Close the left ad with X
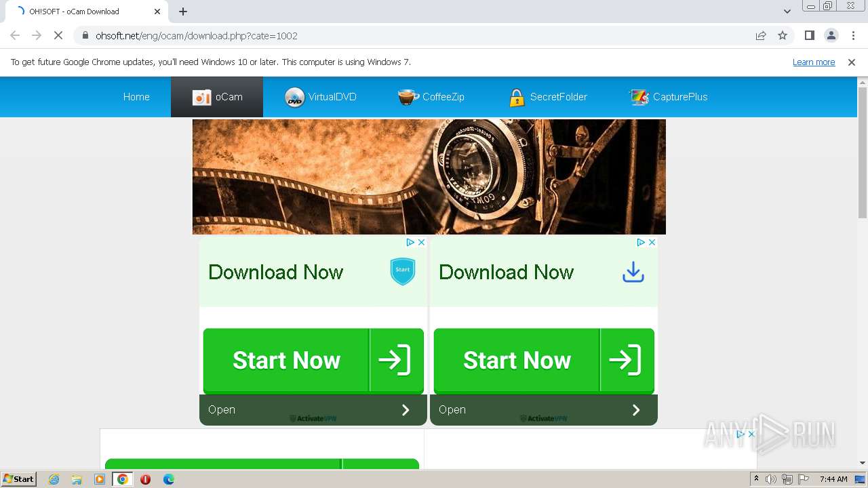868x488 pixels. click(x=421, y=242)
